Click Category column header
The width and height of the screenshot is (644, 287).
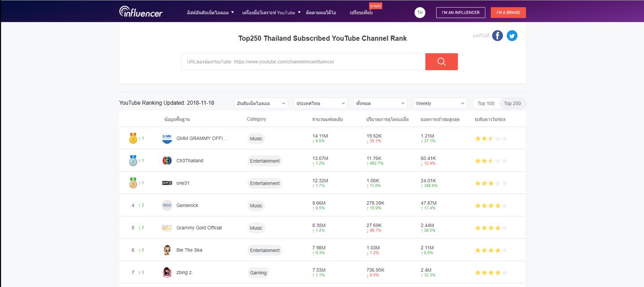click(256, 119)
